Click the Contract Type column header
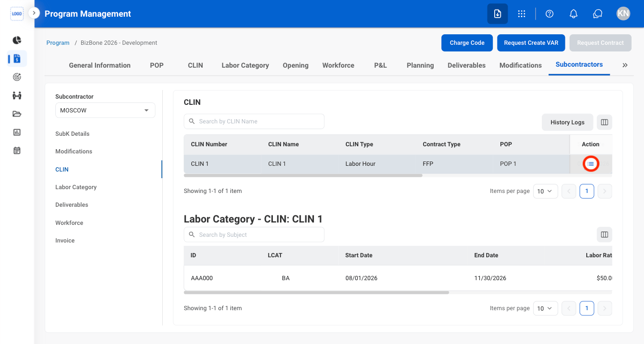 (441, 144)
